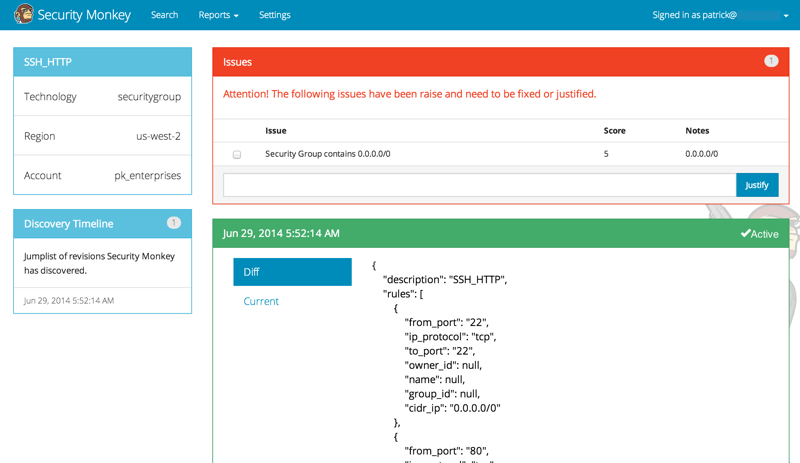Open the Settings page
Image resolution: width=800 pixels, height=463 pixels.
click(274, 15)
